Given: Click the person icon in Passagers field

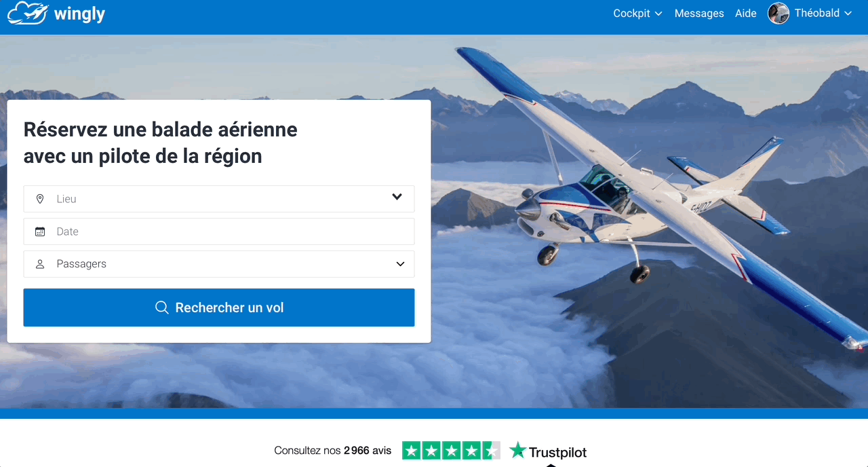Looking at the screenshot, I should (x=40, y=264).
